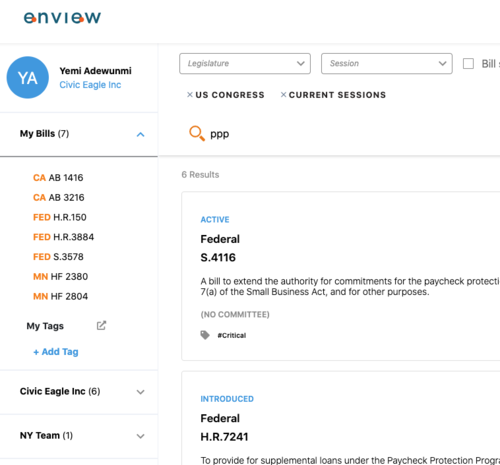500x465 pixels.
Task: Click the Civic Eagle Inc organization link
Action: coord(90,85)
